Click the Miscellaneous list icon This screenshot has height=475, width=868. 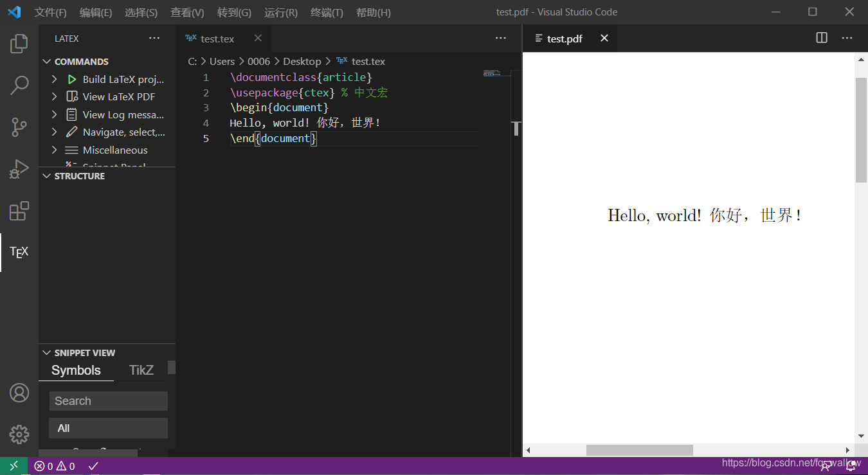click(x=72, y=150)
